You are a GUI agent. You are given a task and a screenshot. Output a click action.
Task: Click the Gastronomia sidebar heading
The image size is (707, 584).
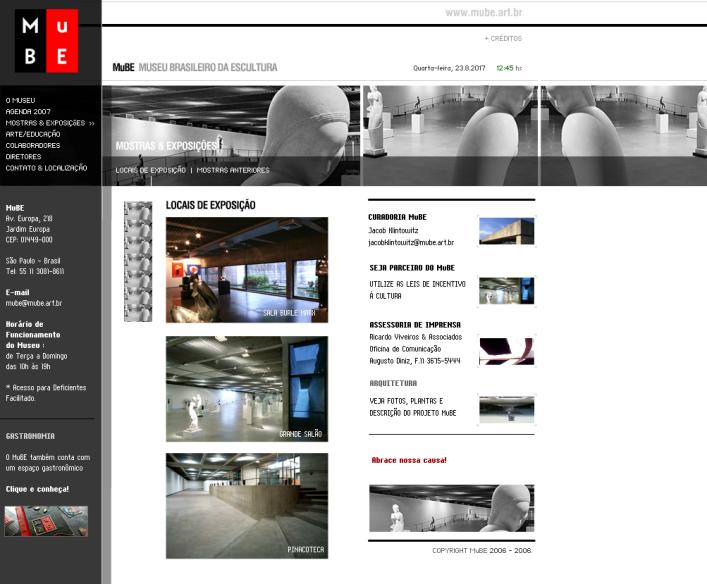pyautogui.click(x=30, y=436)
